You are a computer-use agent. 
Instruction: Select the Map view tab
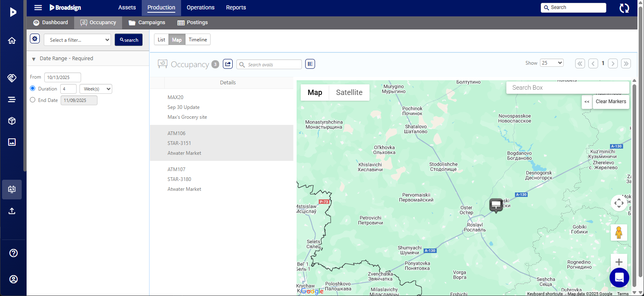tap(177, 39)
